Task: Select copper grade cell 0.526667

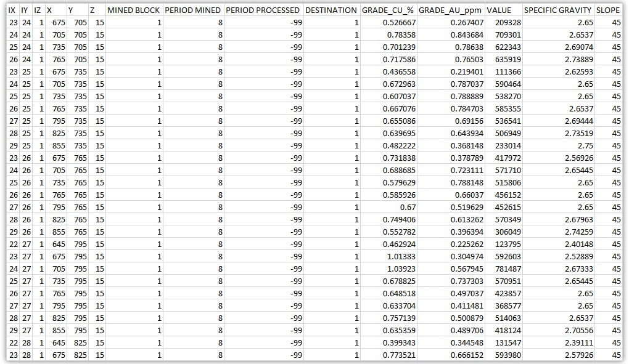Action: 388,23
